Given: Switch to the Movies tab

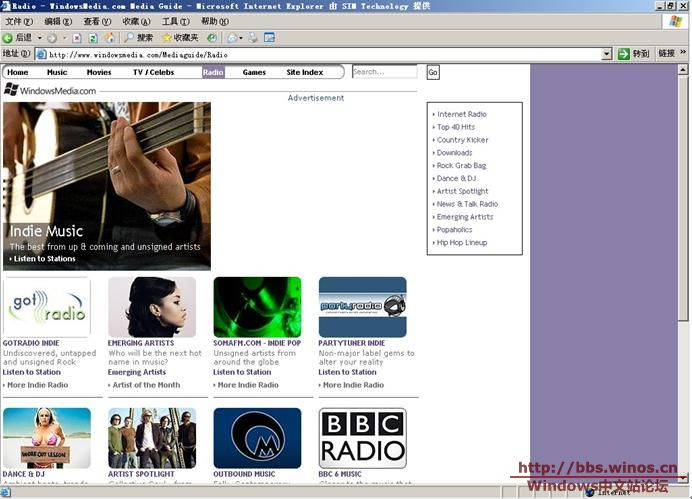Looking at the screenshot, I should click(x=99, y=72).
